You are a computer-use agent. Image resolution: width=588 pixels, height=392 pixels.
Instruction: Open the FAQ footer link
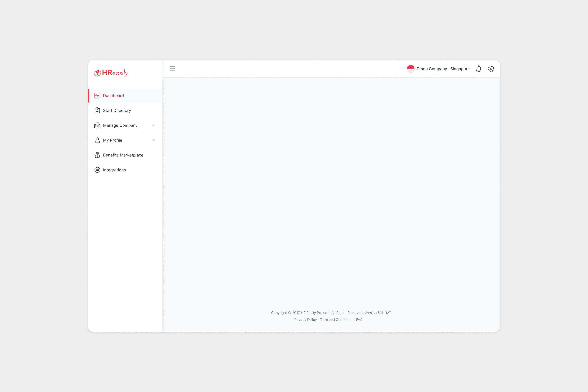click(359, 319)
